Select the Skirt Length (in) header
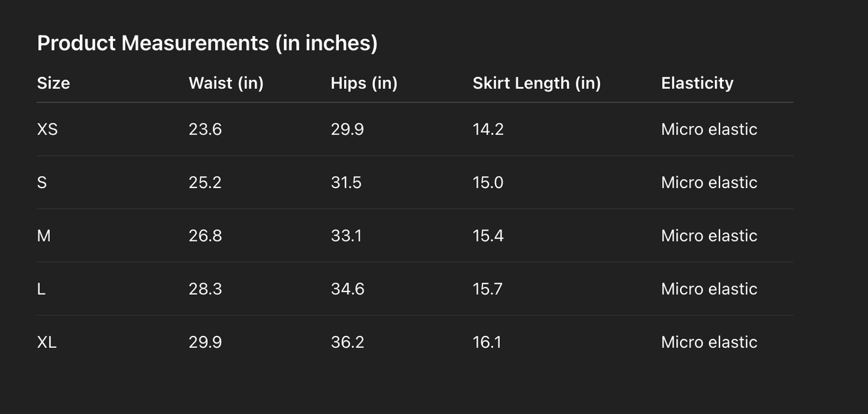This screenshot has width=868, height=414. [x=536, y=83]
